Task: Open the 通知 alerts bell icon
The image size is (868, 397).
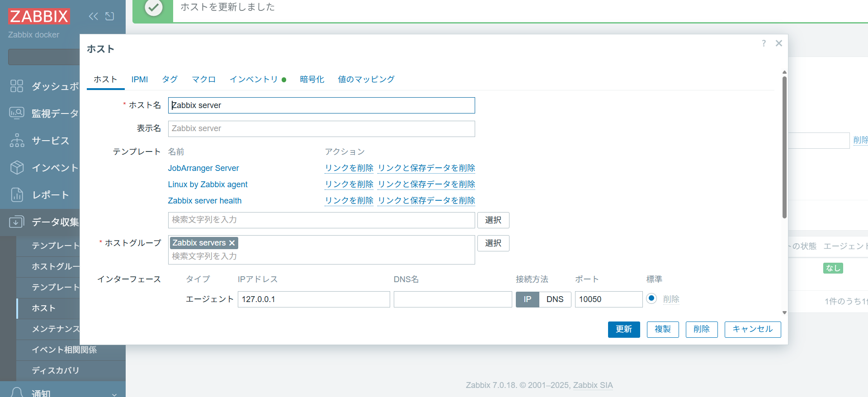Action: click(17, 392)
